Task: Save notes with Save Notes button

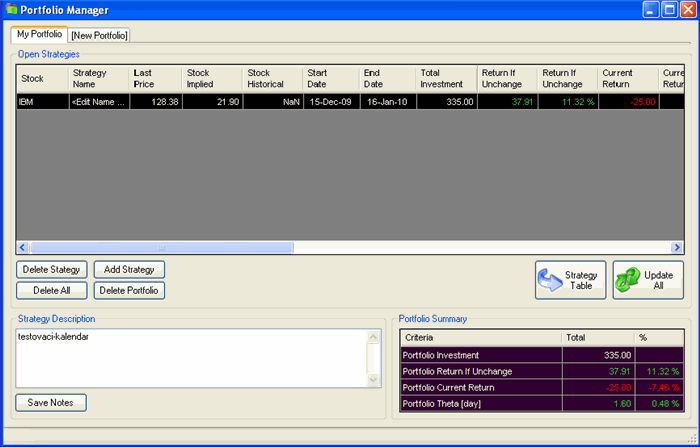Action: pyautogui.click(x=51, y=402)
